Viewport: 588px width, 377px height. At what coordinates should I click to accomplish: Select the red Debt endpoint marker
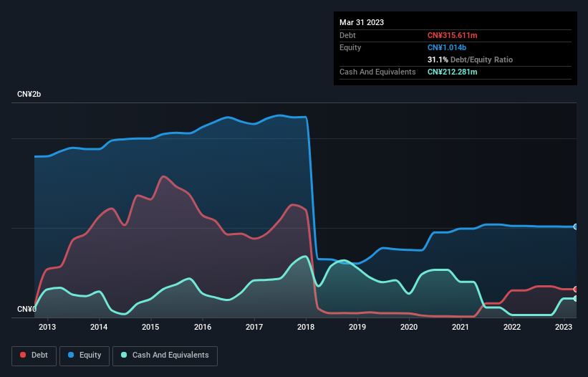[576, 289]
